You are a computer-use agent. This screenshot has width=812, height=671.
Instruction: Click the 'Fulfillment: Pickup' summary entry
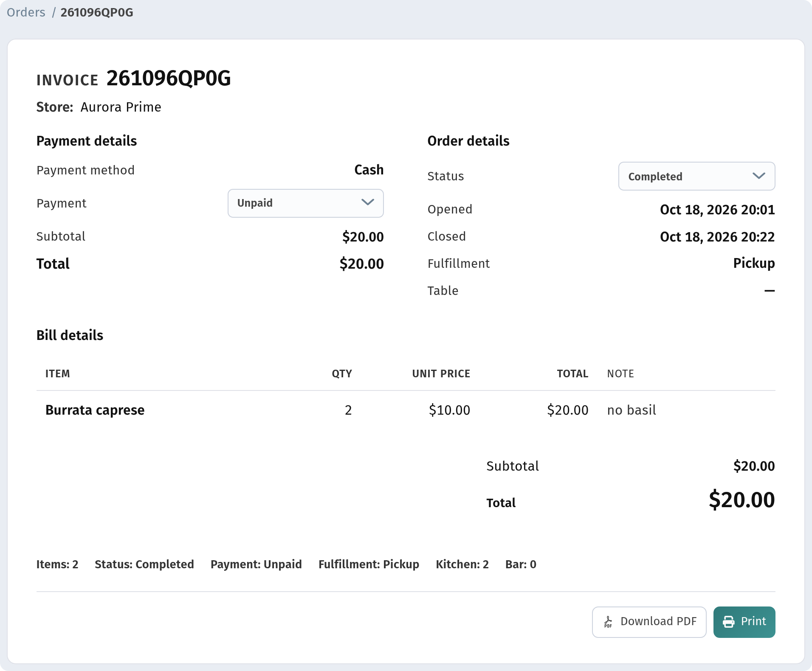(x=369, y=564)
